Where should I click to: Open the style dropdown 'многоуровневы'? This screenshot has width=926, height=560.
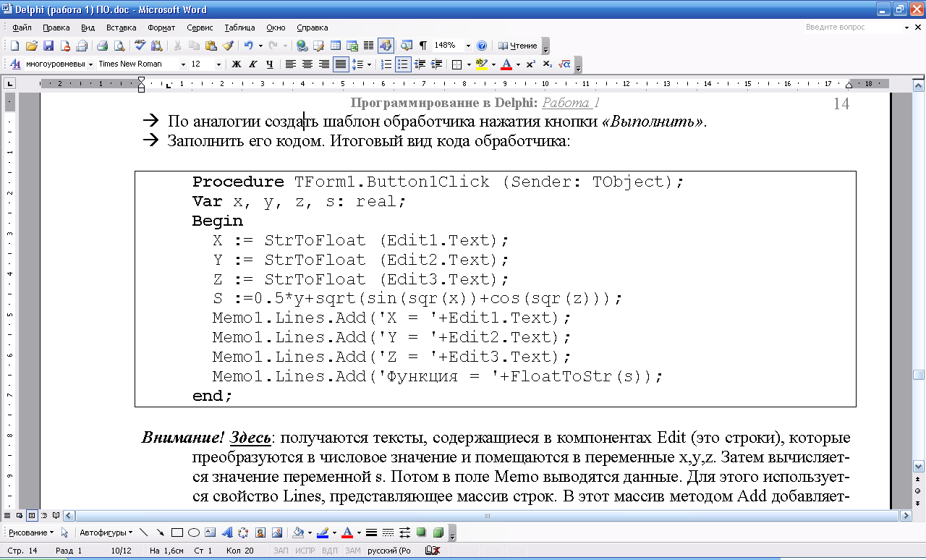(90, 64)
